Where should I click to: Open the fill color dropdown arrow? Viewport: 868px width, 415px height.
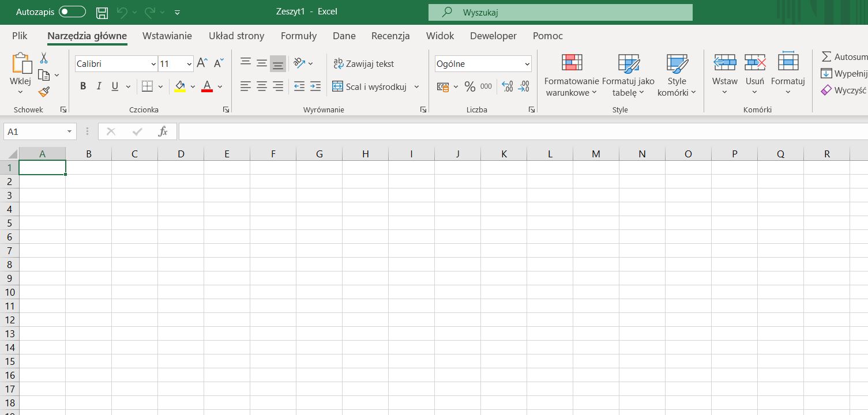pyautogui.click(x=193, y=87)
